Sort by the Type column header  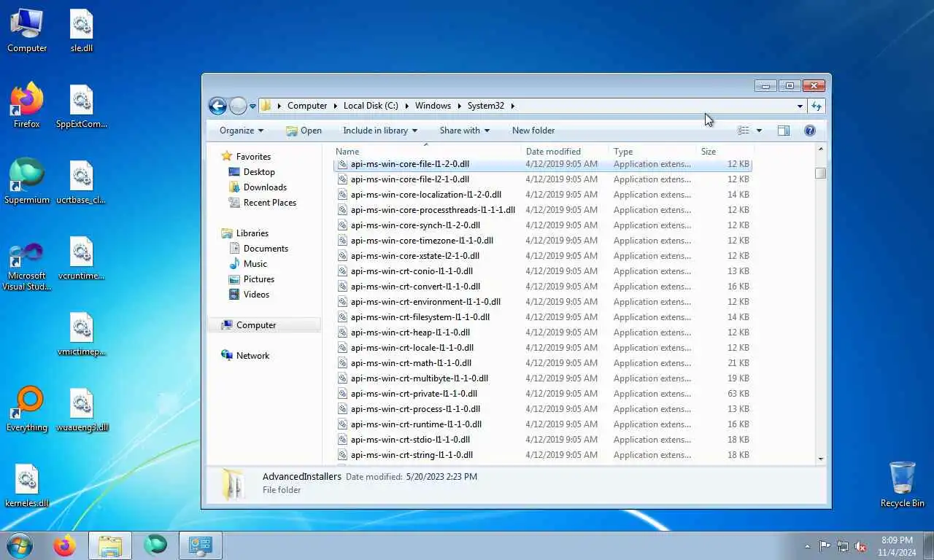pyautogui.click(x=652, y=151)
